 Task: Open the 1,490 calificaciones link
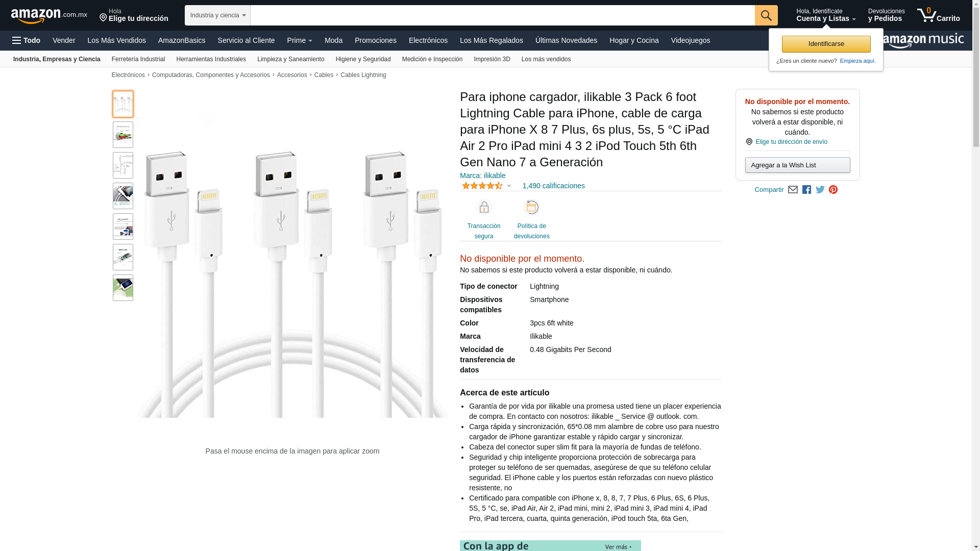[554, 186]
